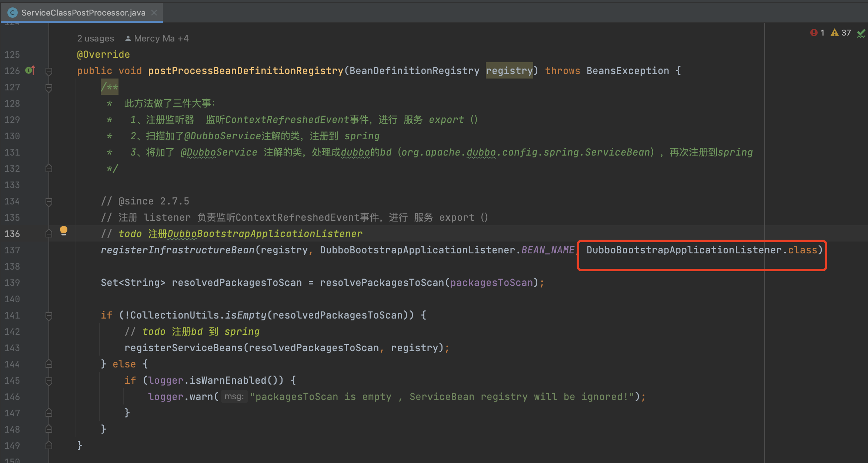Screen dimensions: 868x463
Task: Click the msg: parameter hint in logger.warn
Action: click(234, 397)
